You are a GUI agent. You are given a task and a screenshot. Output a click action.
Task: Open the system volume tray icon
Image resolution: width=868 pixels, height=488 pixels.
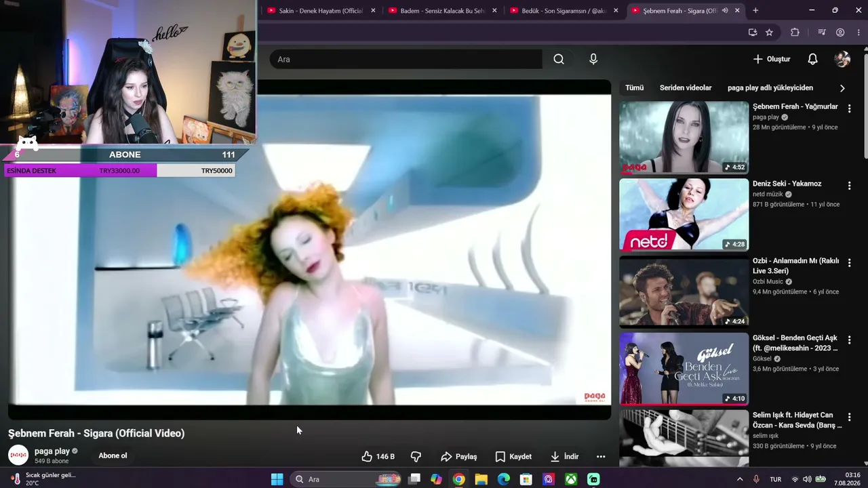(807, 479)
